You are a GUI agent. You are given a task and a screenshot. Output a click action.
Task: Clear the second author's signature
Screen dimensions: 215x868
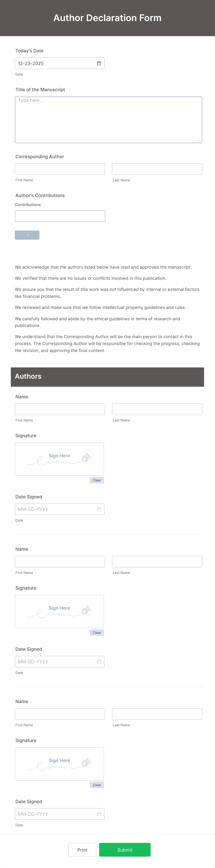[97, 632]
